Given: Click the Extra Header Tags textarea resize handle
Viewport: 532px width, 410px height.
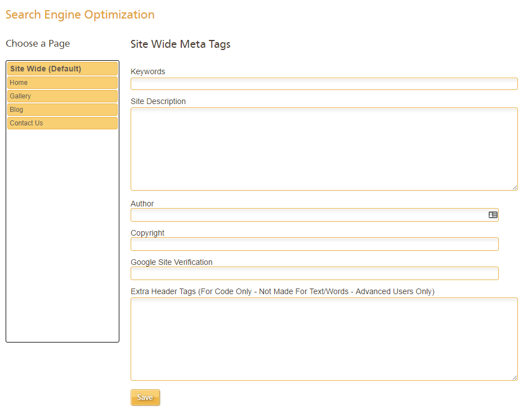Looking at the screenshot, I should 515,377.
